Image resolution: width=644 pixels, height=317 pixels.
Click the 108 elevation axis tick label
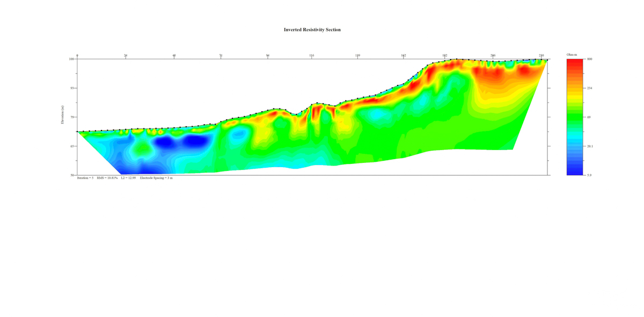coord(71,59)
